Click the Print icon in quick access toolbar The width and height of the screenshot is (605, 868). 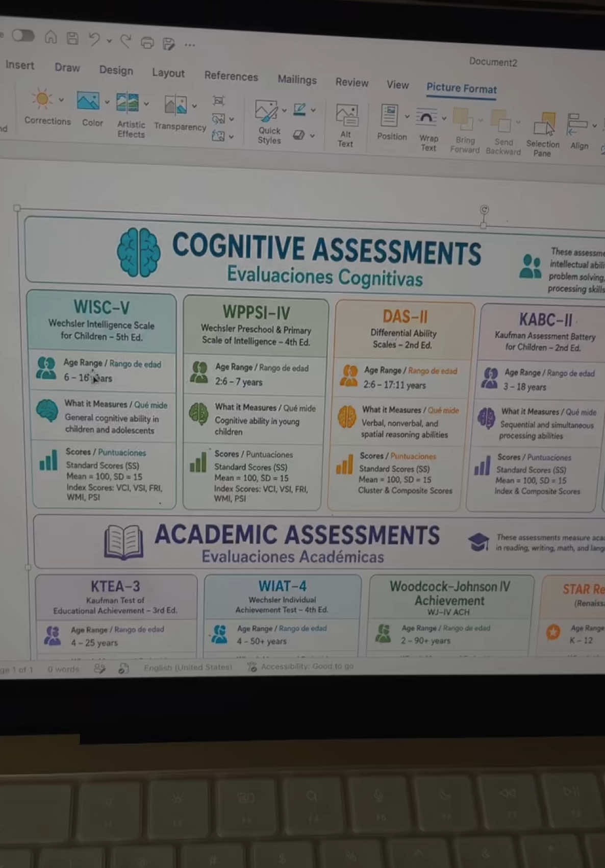[x=147, y=42]
